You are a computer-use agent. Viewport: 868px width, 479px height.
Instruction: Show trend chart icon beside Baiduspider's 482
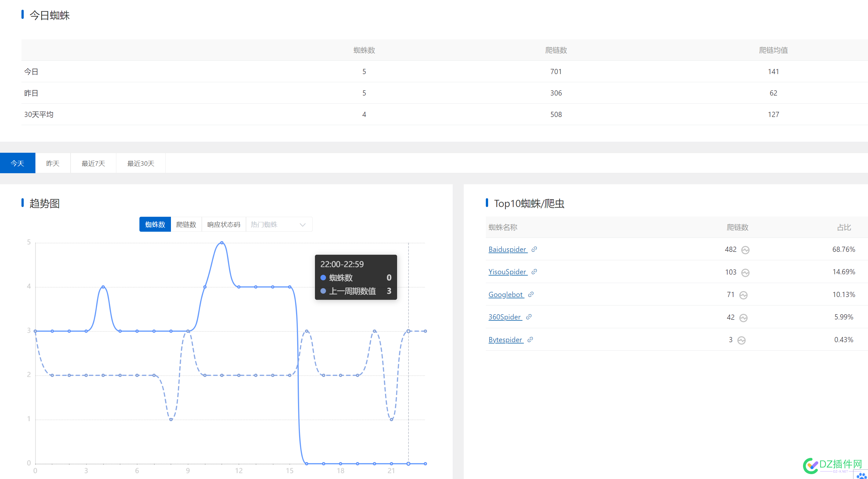745,250
